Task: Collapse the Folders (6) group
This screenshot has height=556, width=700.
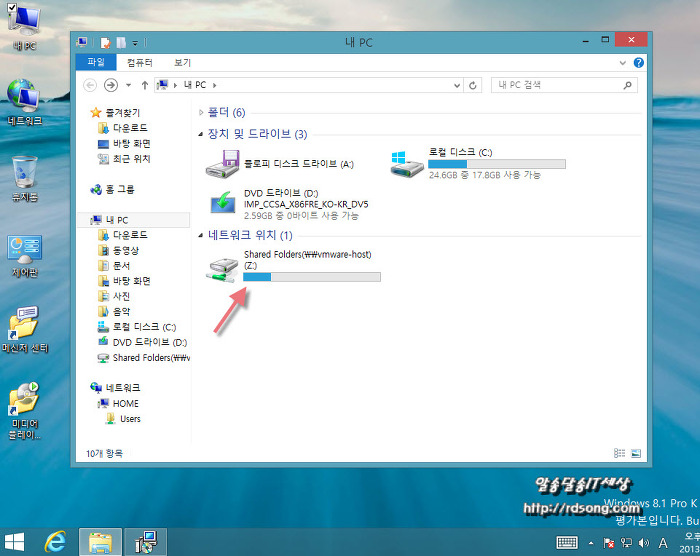Action: tap(201, 112)
